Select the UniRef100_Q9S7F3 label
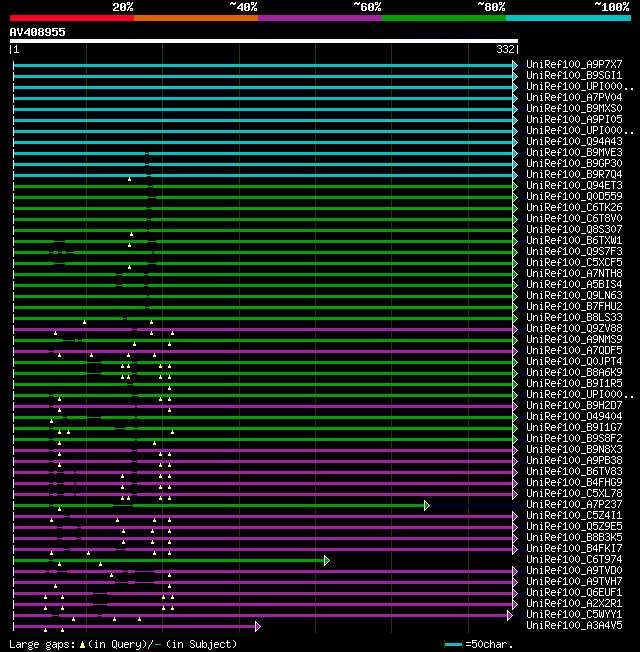The width and height of the screenshot is (640, 652). tap(574, 251)
